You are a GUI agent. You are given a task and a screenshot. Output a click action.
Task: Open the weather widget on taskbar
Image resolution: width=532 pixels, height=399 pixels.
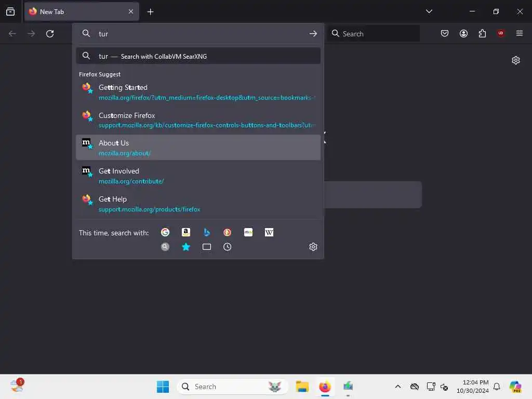click(x=17, y=386)
